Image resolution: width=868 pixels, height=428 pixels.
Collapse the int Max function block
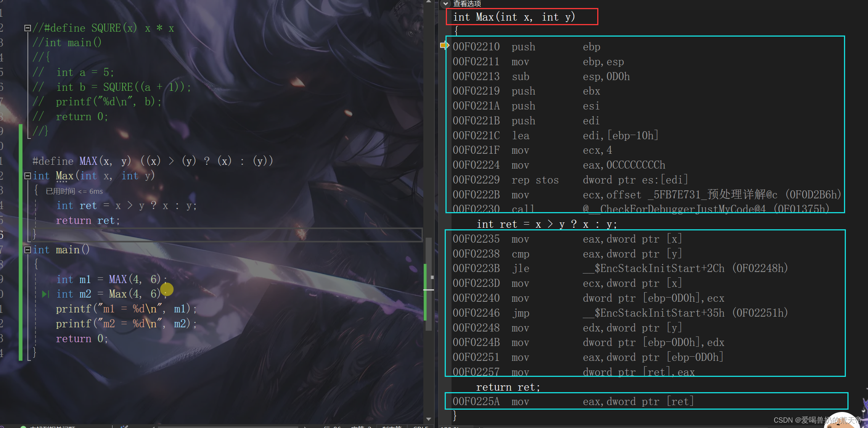(x=27, y=176)
